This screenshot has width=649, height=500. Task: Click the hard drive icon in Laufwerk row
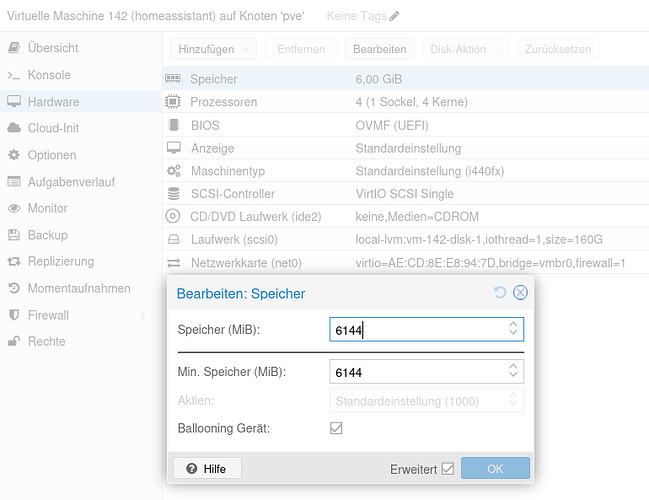pyautogui.click(x=173, y=239)
